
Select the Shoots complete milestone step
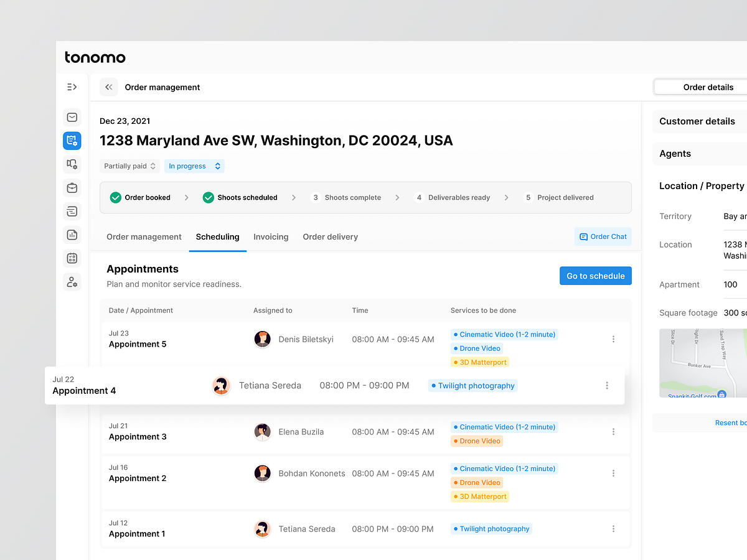346,197
